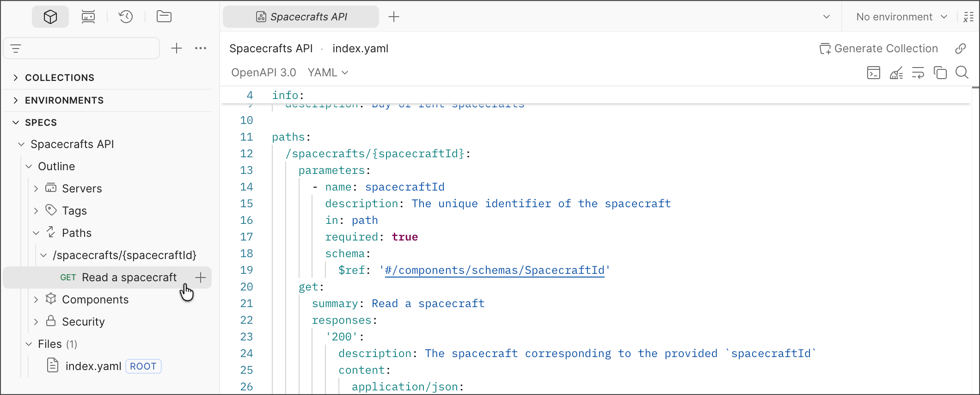Click the Spacecrafts API breadcrumb
The image size is (980, 395).
pyautogui.click(x=271, y=49)
